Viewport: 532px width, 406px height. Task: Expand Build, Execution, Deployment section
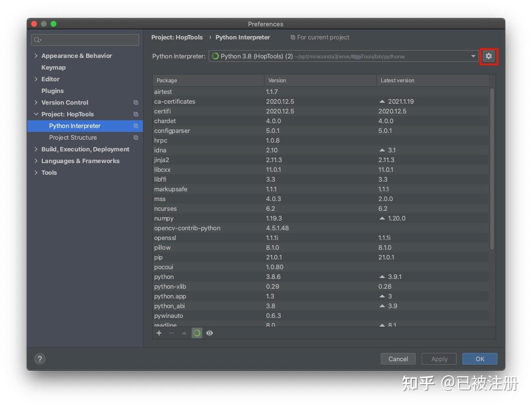click(36, 149)
